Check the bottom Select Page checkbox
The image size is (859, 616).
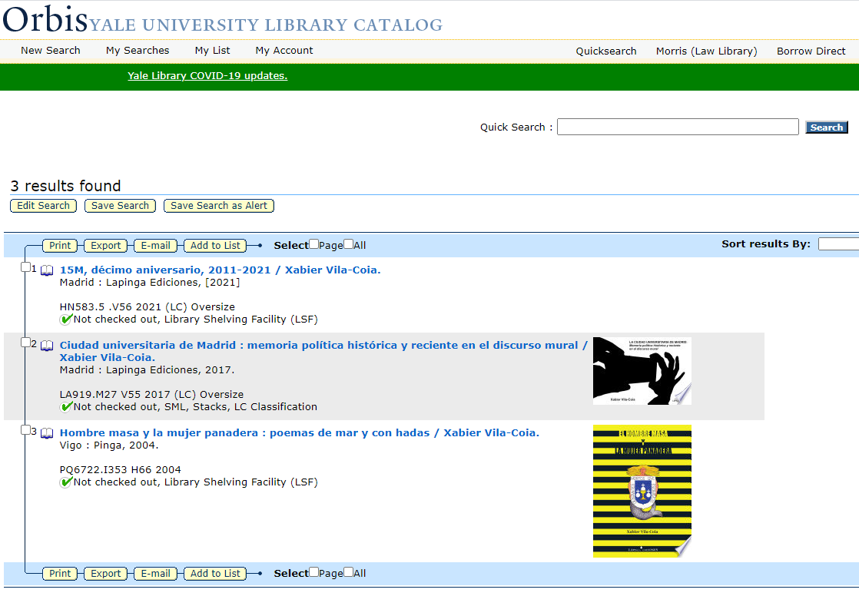point(314,572)
